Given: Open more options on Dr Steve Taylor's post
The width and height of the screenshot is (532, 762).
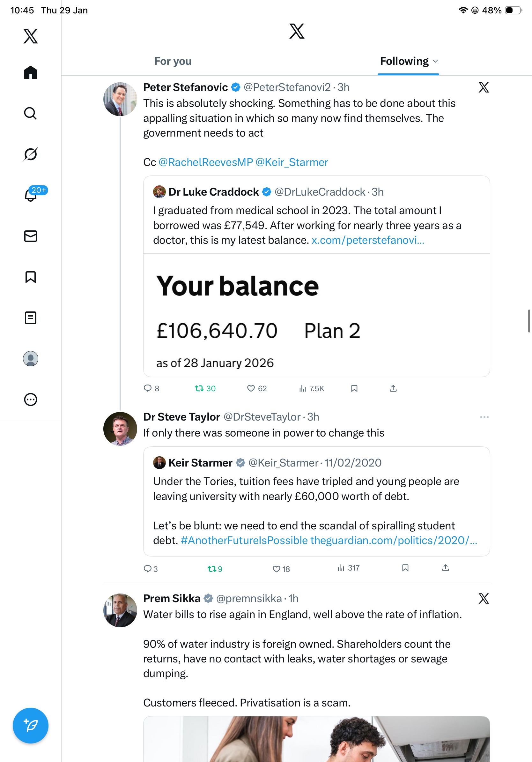Looking at the screenshot, I should pyautogui.click(x=484, y=417).
